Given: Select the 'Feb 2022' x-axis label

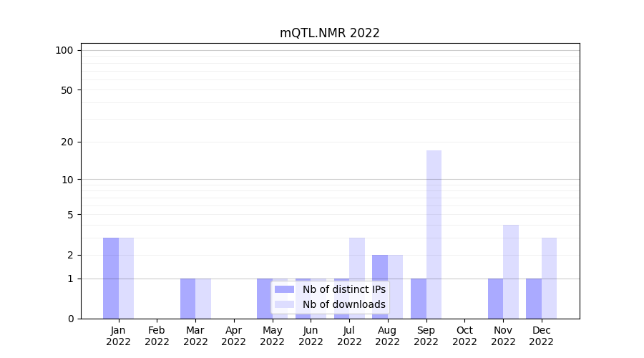Looking at the screenshot, I should tap(157, 336).
